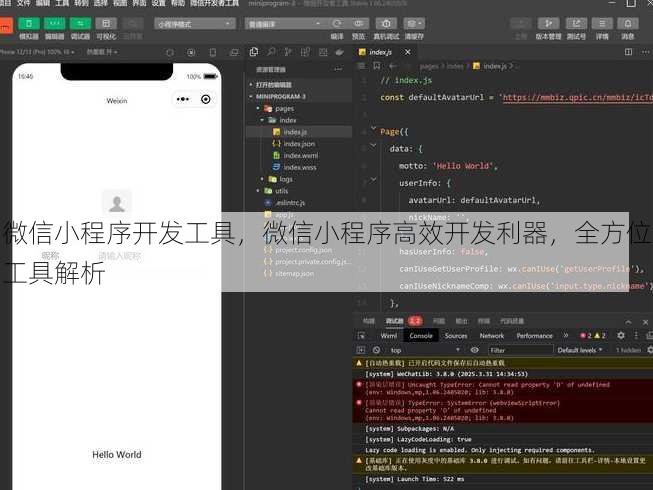
Task: Close the index.js editor tab
Action: (408, 52)
